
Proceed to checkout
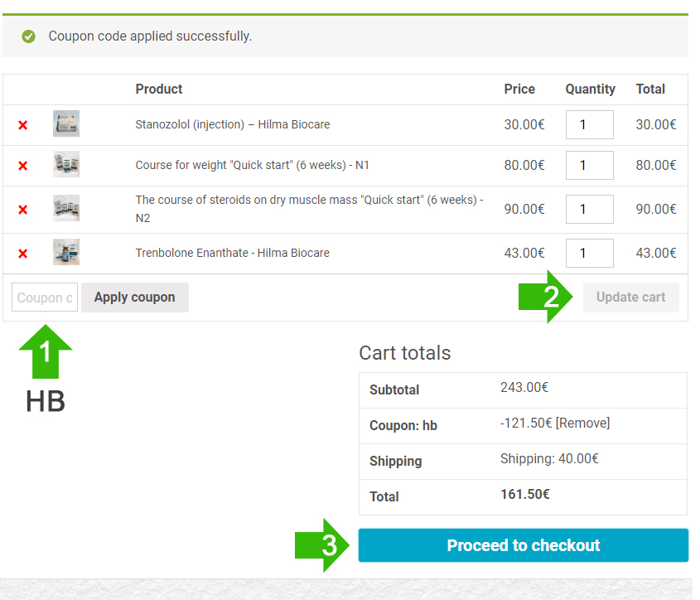(x=523, y=545)
